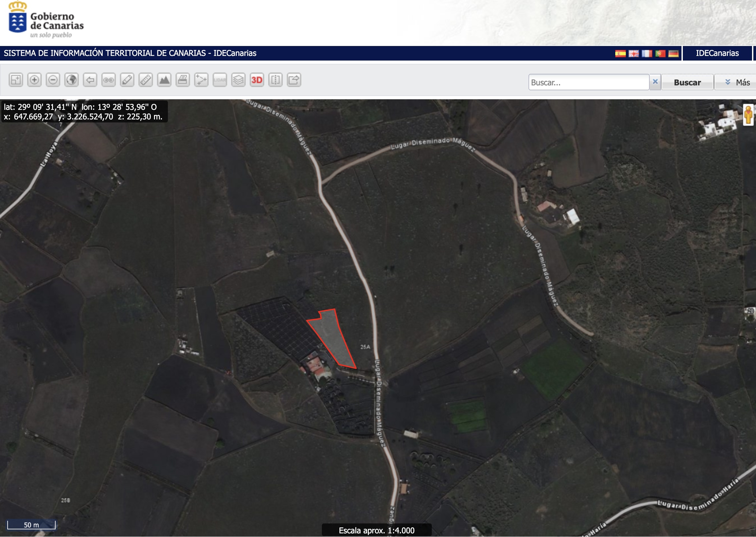
Task: Expand the Más options dropdown
Action: point(737,82)
